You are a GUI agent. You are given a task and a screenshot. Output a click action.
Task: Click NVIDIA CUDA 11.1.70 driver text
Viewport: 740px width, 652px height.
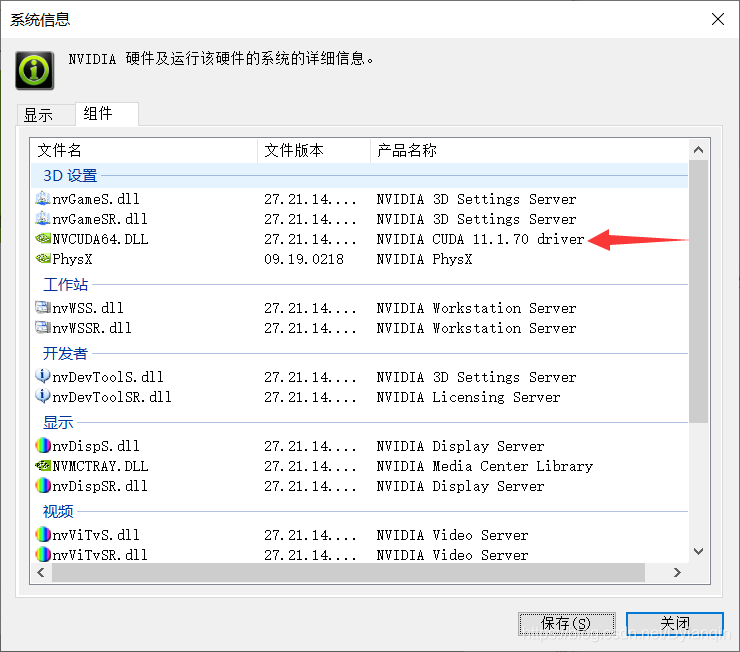pos(480,239)
